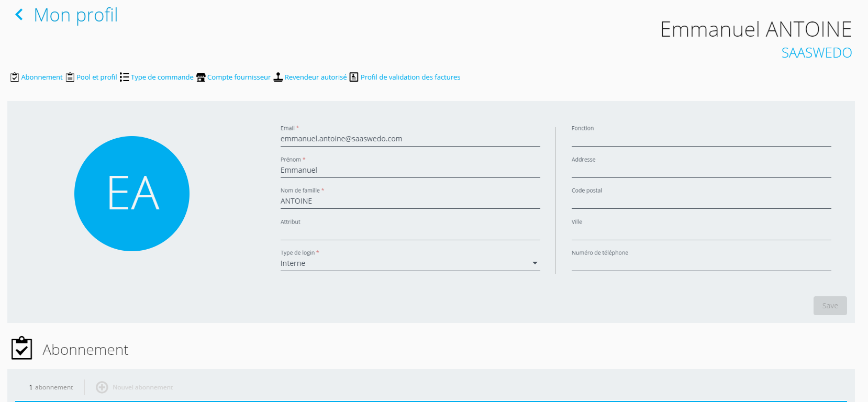
Task: Click the SAASWEDO company name
Action: 817,53
